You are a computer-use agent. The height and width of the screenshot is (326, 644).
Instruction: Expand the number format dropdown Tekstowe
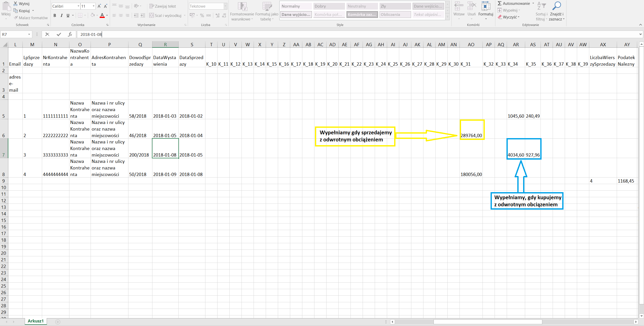point(225,6)
